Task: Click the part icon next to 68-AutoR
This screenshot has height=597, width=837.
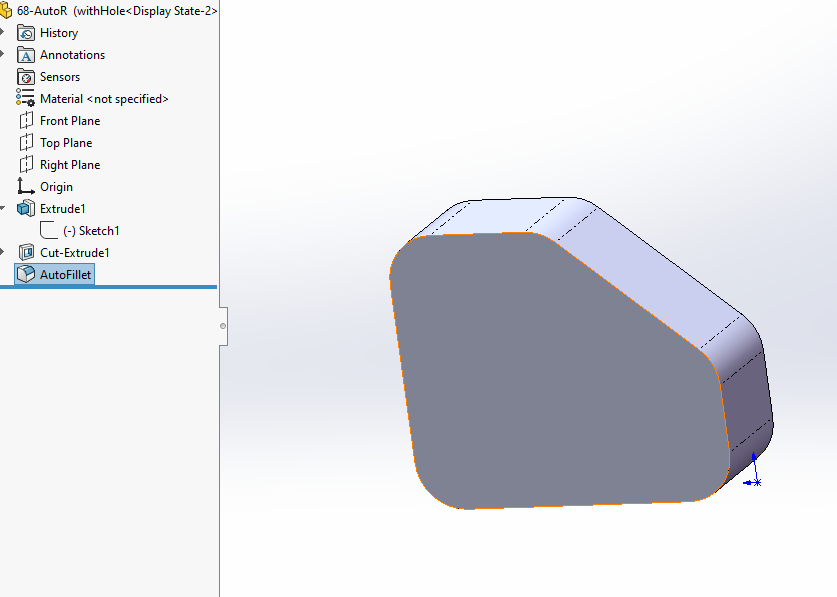Action: pyautogui.click(x=5, y=11)
